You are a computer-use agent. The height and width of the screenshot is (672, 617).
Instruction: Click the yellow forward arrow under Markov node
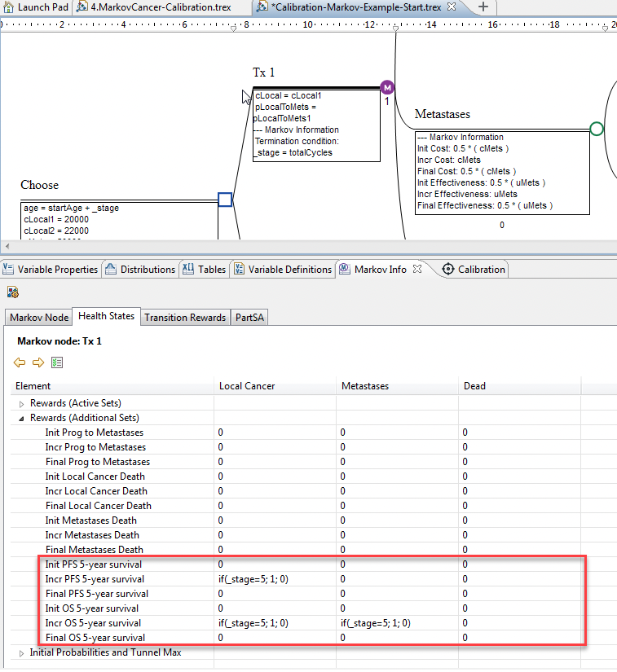(38, 362)
